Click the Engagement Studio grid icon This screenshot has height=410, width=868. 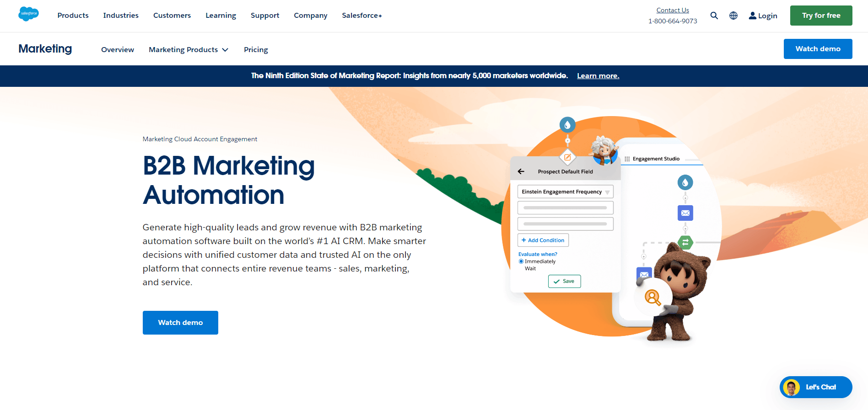tap(627, 159)
